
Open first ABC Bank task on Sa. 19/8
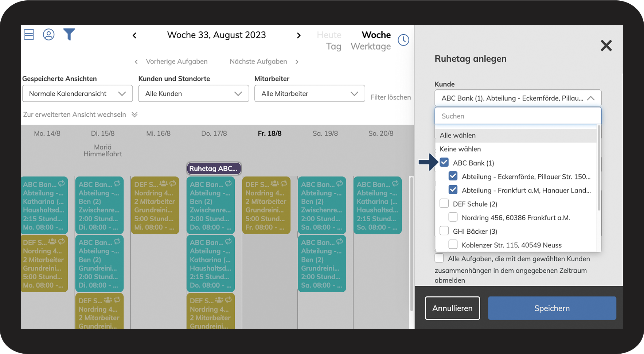pos(322,205)
